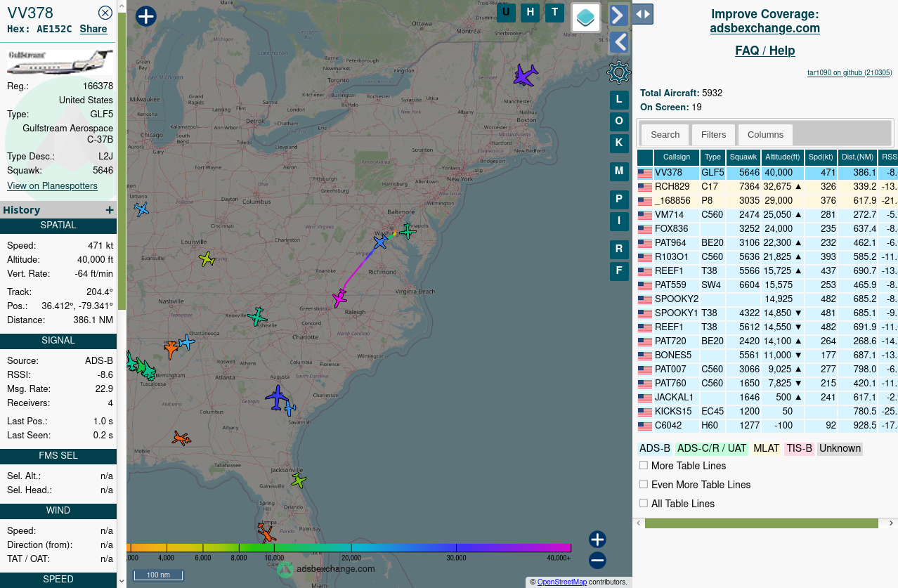The image size is (898, 588).
Task: Open tar1090 on github link
Action: (850, 72)
